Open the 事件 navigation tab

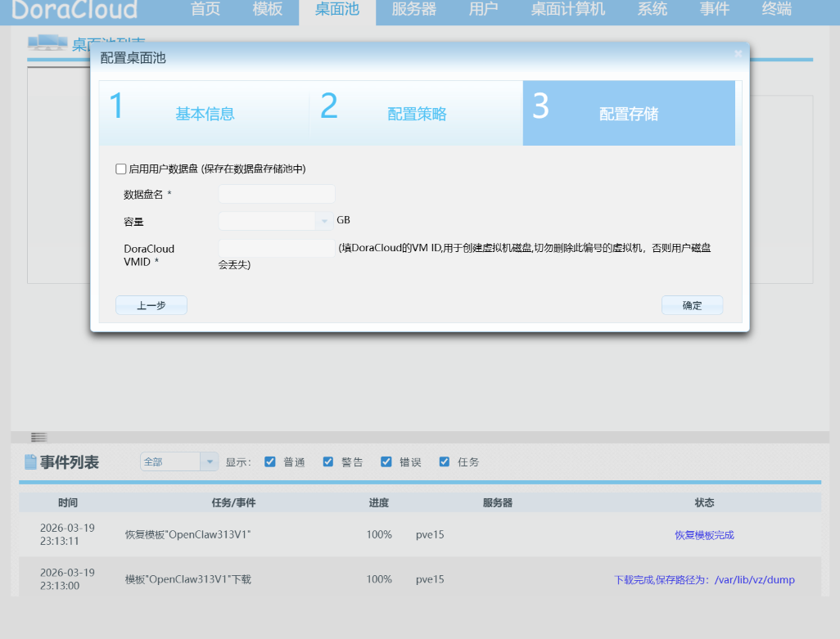coord(715,10)
